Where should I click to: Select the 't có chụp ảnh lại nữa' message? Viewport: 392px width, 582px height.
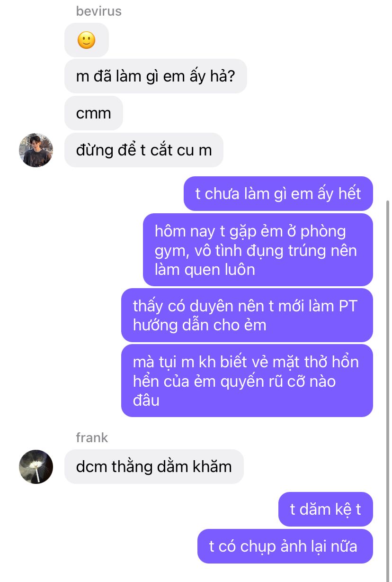285,546
